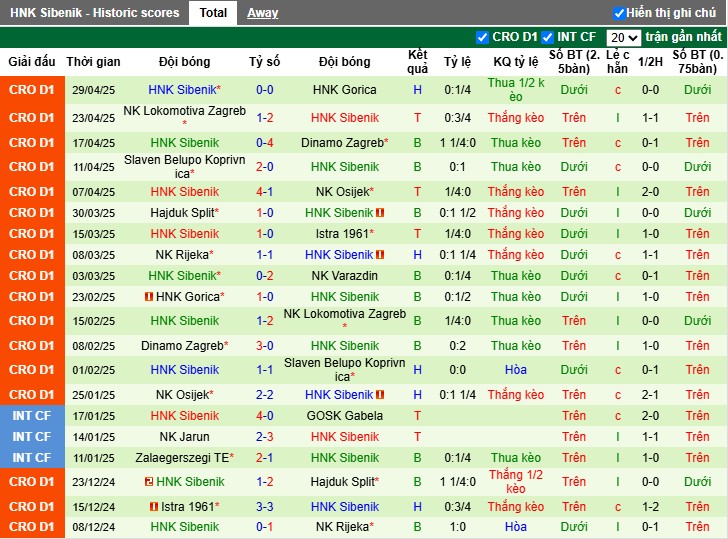728x539 pixels.
Task: Click the 2-3 score against NK Jarun
Action: tap(265, 436)
